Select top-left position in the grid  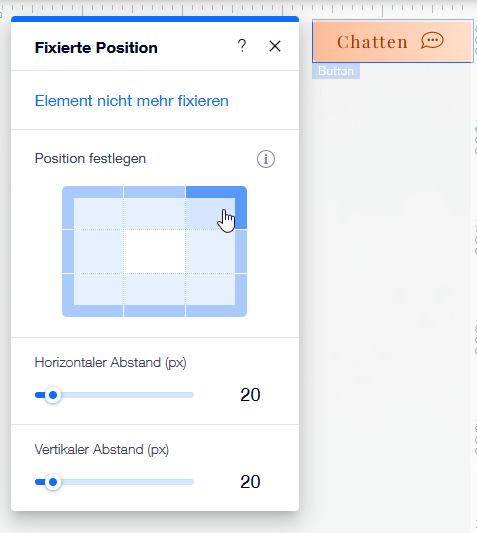click(92, 207)
